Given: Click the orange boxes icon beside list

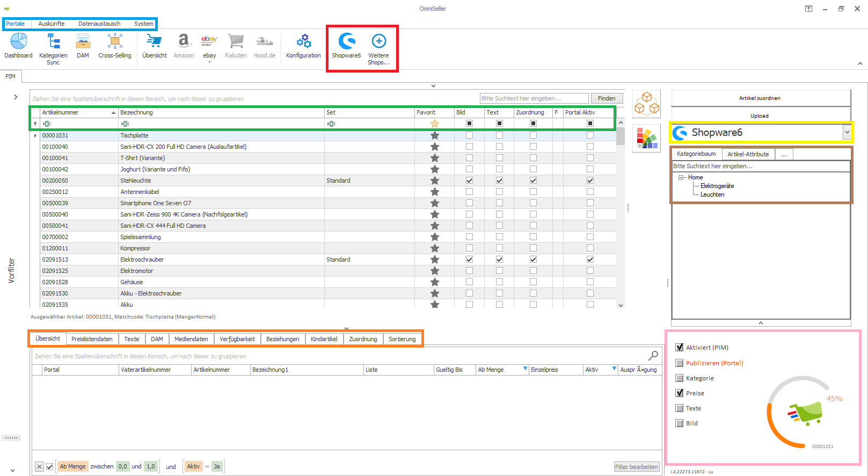Looking at the screenshot, I should point(646,103).
